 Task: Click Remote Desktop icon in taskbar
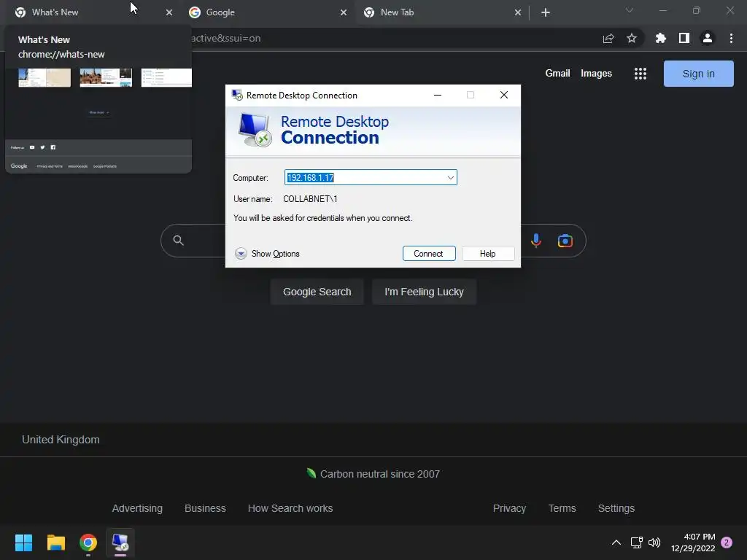(120, 542)
